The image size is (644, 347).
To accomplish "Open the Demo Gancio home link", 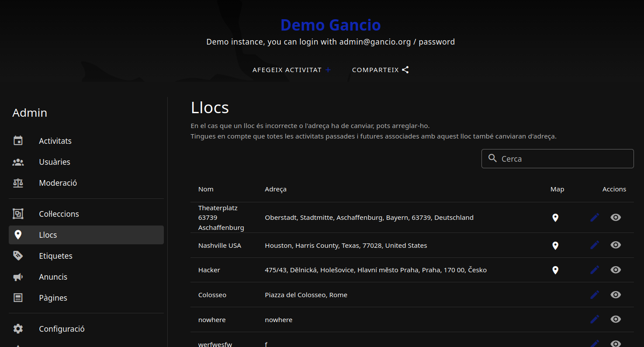I will [330, 25].
